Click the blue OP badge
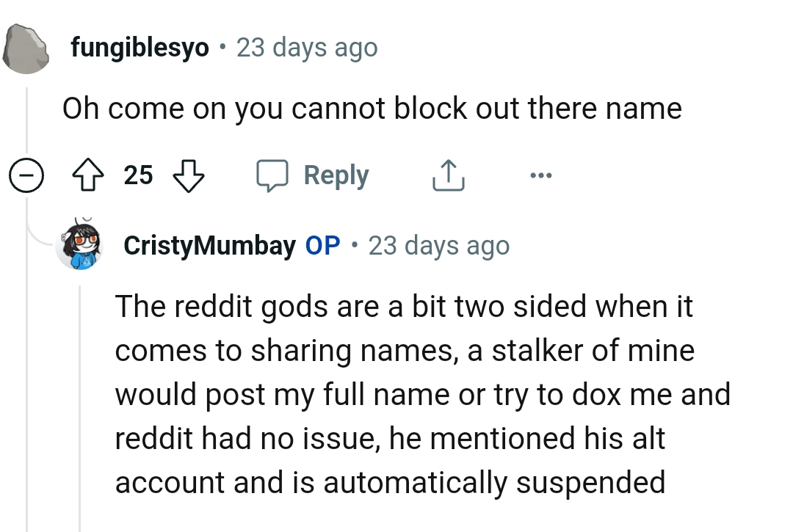 pos(322,245)
